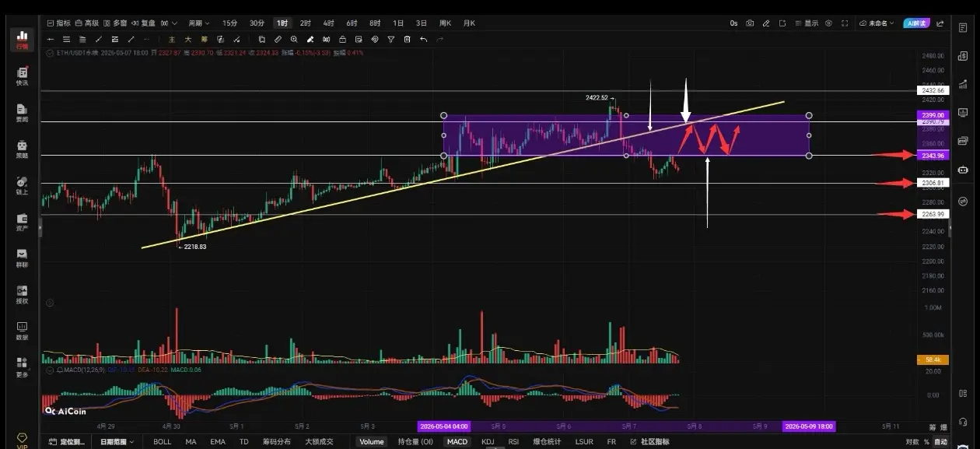This screenshot has width=980, height=449.
Task: Switch to the 30分 timeframe
Action: pyautogui.click(x=257, y=23)
